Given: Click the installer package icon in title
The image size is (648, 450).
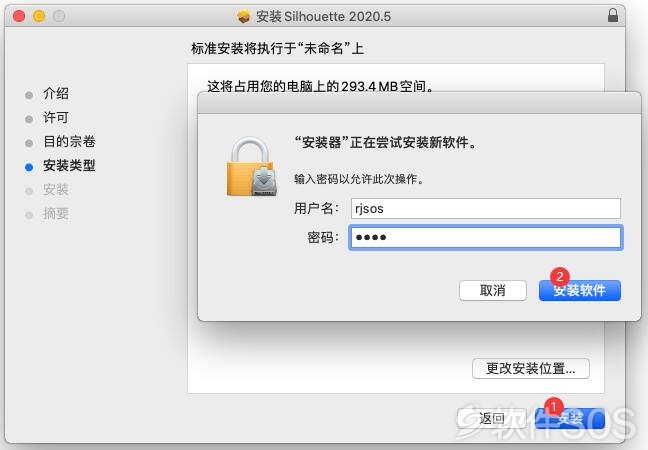Looking at the screenshot, I should pyautogui.click(x=243, y=17).
